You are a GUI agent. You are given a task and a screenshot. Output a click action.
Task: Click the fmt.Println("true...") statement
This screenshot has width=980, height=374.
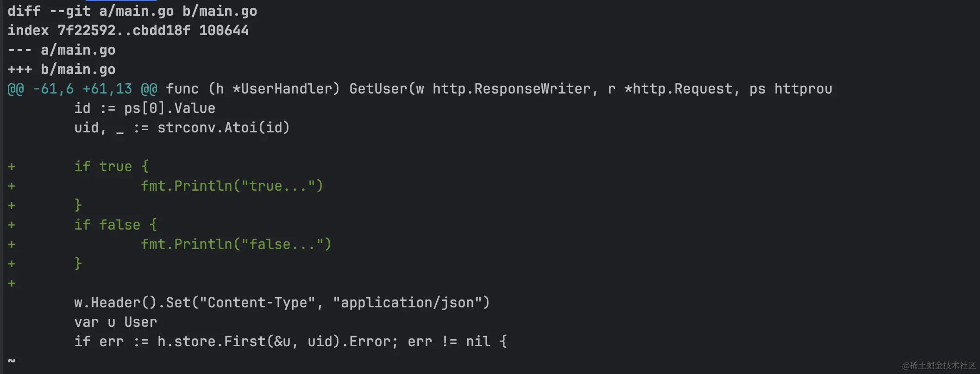(232, 186)
